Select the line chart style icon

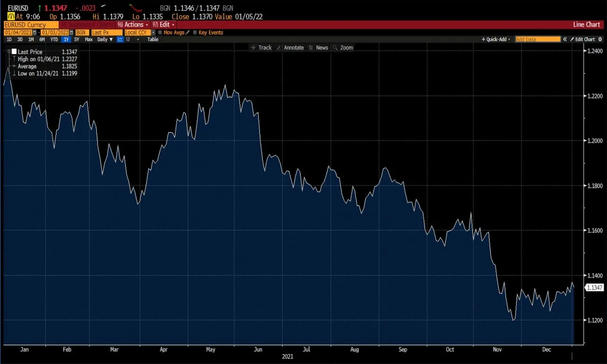pyautogui.click(x=120, y=39)
